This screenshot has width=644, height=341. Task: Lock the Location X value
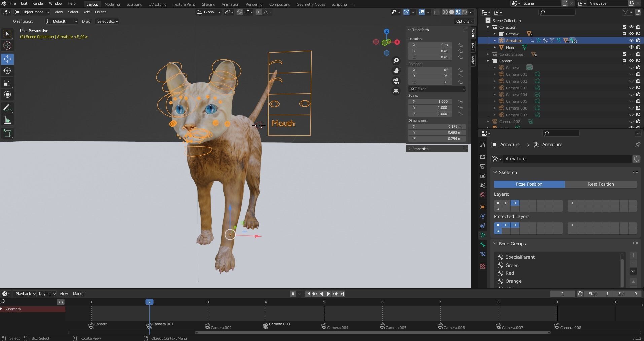tap(460, 45)
